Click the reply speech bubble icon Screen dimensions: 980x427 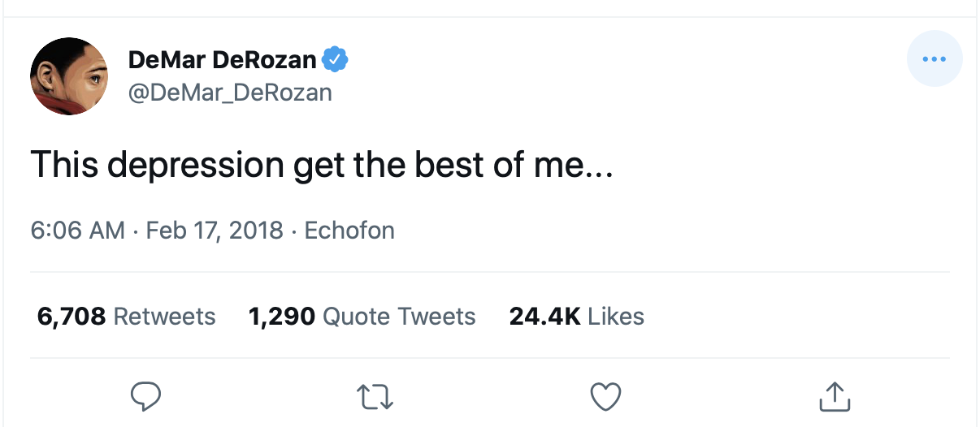tap(145, 396)
